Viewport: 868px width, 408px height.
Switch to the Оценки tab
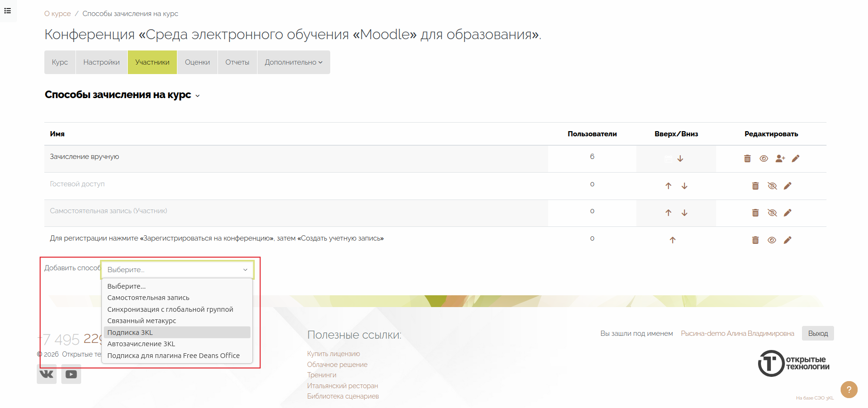click(x=197, y=62)
